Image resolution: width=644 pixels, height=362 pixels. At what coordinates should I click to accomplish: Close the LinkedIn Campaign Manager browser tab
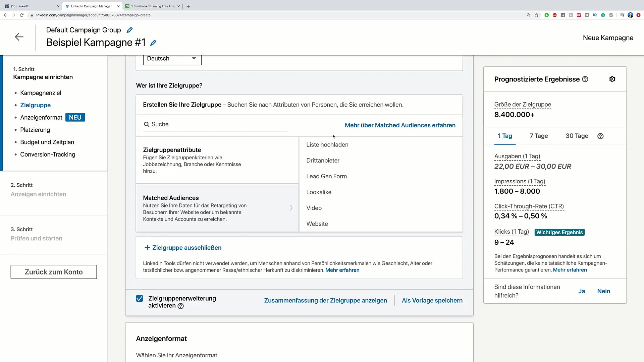[118, 6]
